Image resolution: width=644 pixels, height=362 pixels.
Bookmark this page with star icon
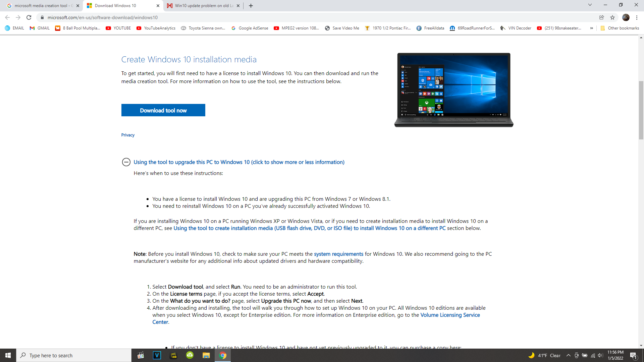click(612, 17)
